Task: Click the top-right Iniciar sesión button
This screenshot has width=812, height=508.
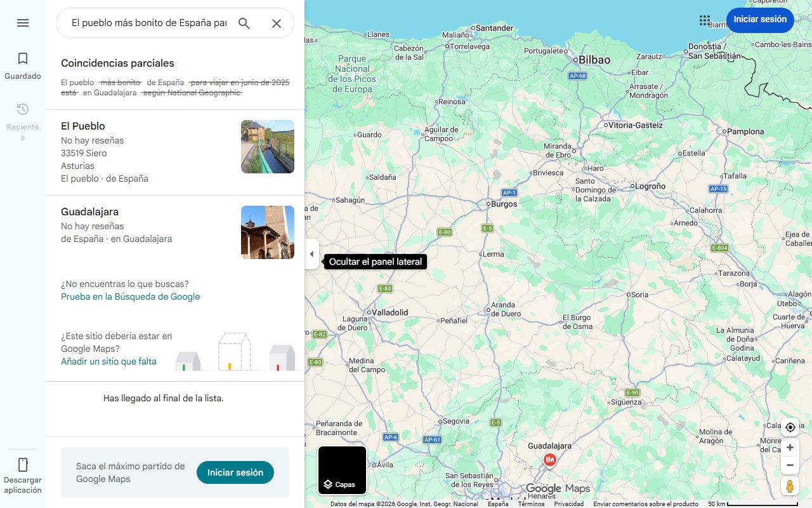Action: tap(759, 20)
